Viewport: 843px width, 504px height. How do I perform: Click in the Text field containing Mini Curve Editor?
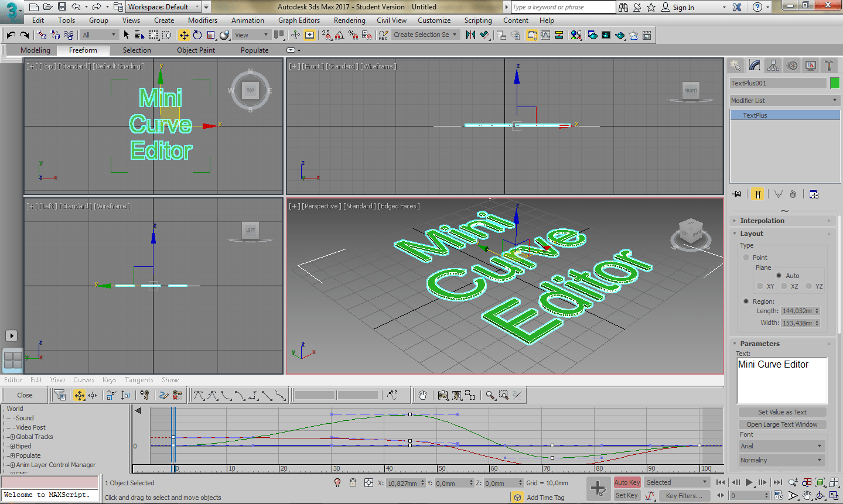[x=782, y=380]
